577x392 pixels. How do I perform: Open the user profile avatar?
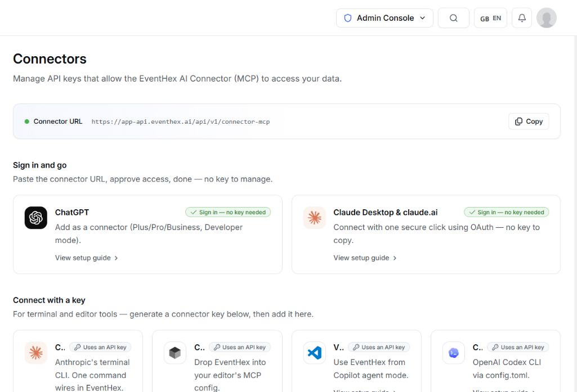click(547, 18)
